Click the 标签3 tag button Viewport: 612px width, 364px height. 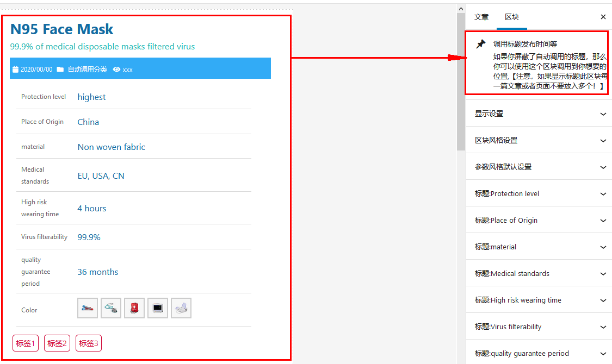[x=89, y=343]
